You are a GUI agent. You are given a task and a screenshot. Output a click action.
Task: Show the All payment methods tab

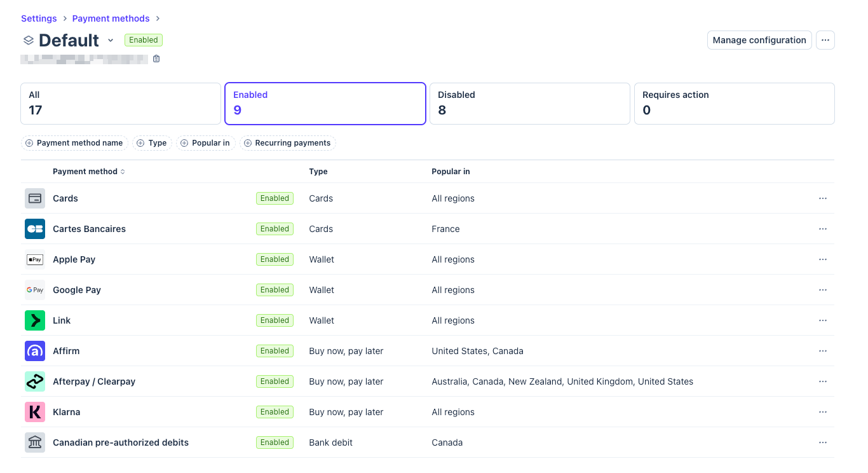tap(121, 104)
